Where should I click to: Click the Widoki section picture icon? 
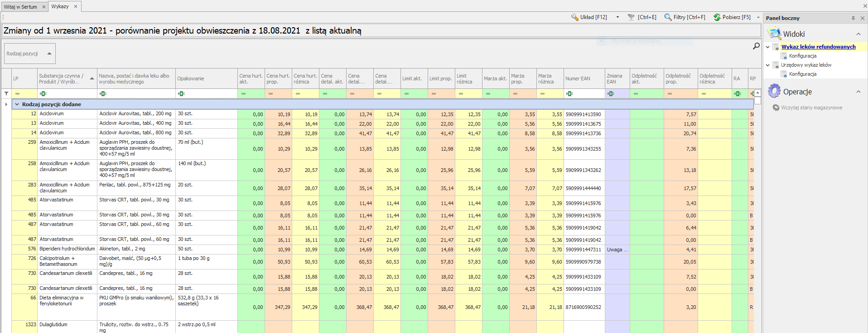[774, 34]
